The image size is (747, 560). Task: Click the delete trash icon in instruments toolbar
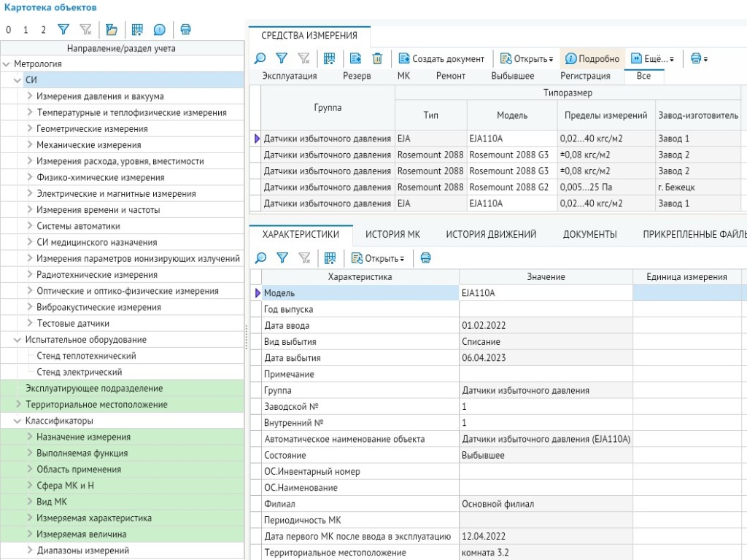click(377, 58)
